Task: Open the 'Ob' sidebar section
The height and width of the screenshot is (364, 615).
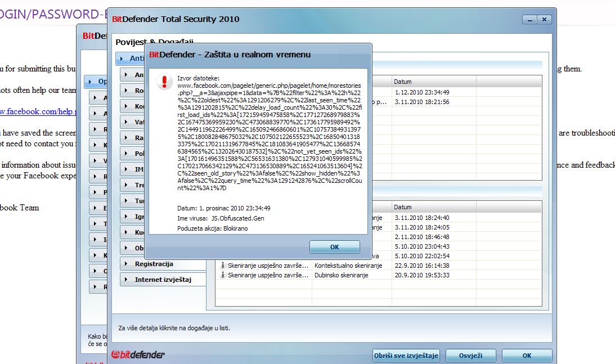Action: (x=133, y=248)
